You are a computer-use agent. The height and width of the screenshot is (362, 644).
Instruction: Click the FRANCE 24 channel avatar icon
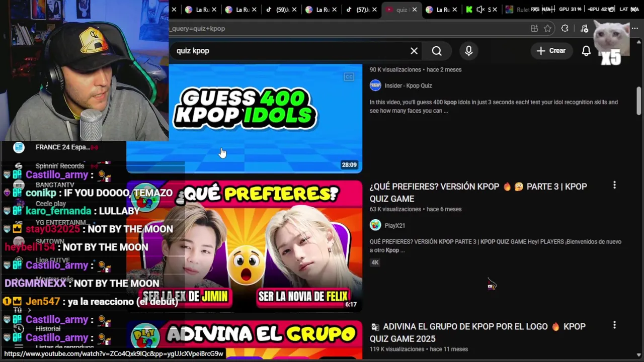click(x=19, y=147)
